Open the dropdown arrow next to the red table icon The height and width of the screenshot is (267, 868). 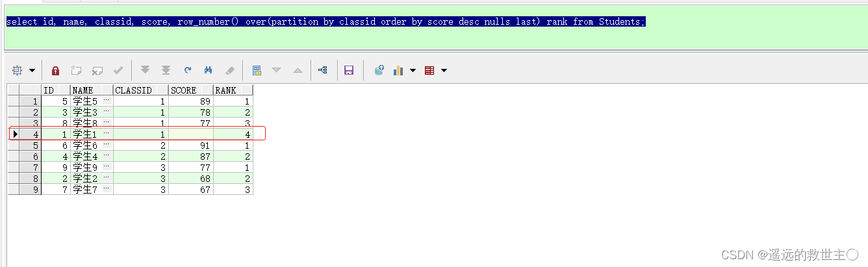(444, 70)
